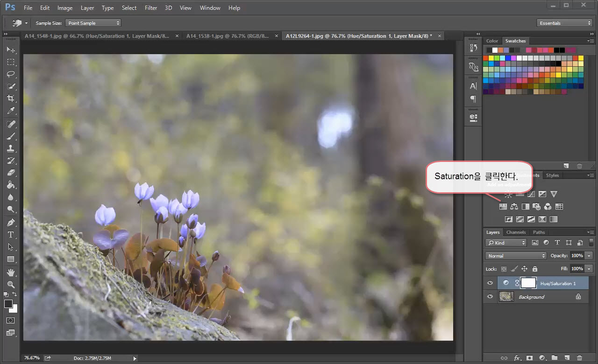Create a new layer in Layers panel
The image size is (598, 364).
[x=567, y=358]
